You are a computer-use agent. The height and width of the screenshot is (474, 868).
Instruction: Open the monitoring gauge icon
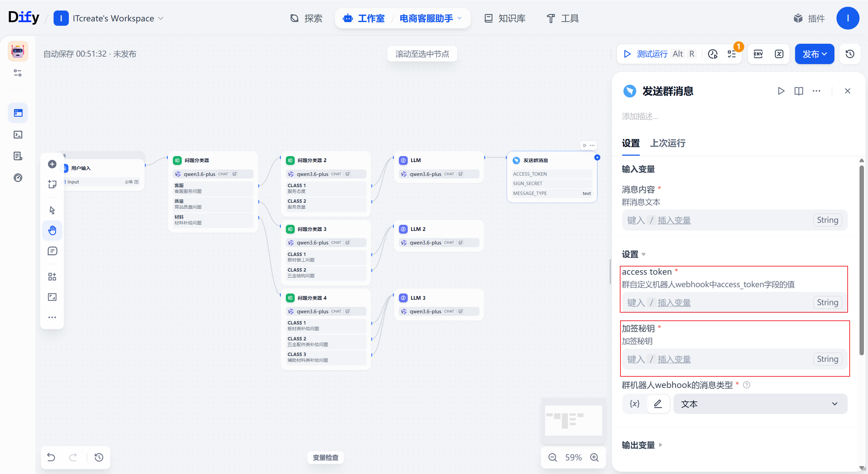pyautogui.click(x=18, y=178)
